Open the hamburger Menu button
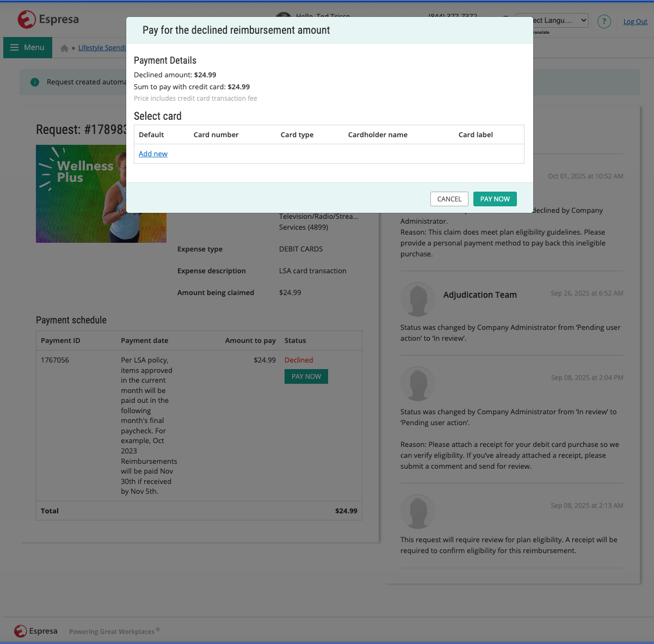 pos(28,47)
